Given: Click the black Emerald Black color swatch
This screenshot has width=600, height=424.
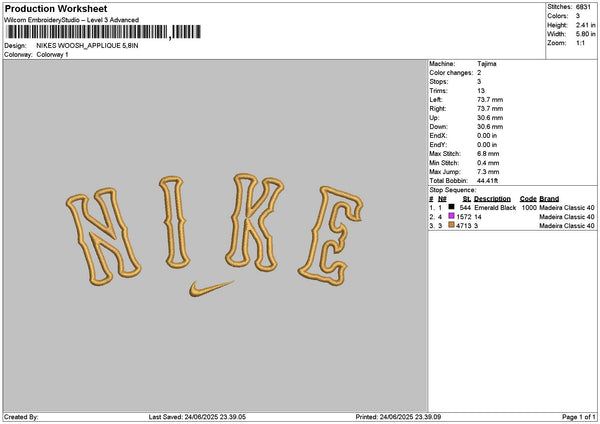Looking at the screenshot, I should pos(452,207).
